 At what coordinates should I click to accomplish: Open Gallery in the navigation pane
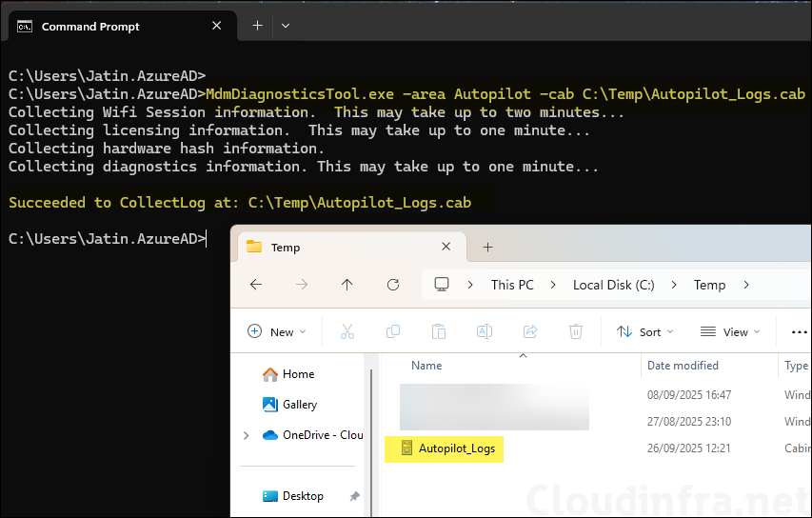(299, 405)
